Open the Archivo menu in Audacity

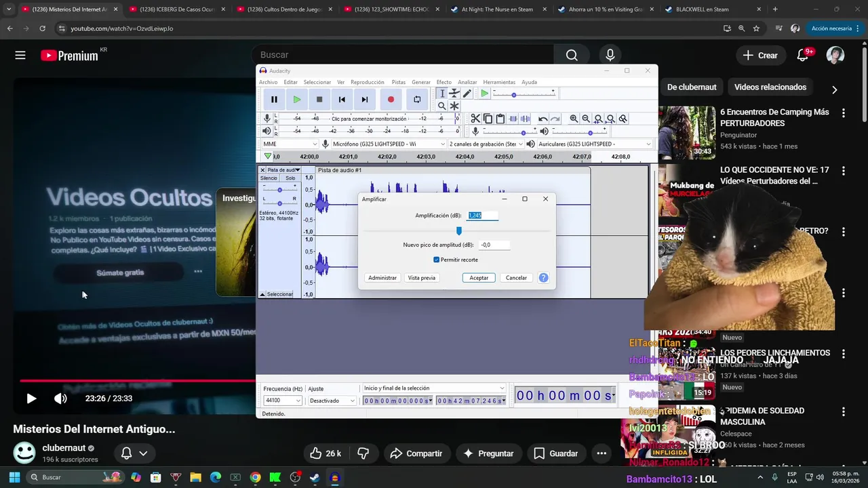click(x=268, y=82)
